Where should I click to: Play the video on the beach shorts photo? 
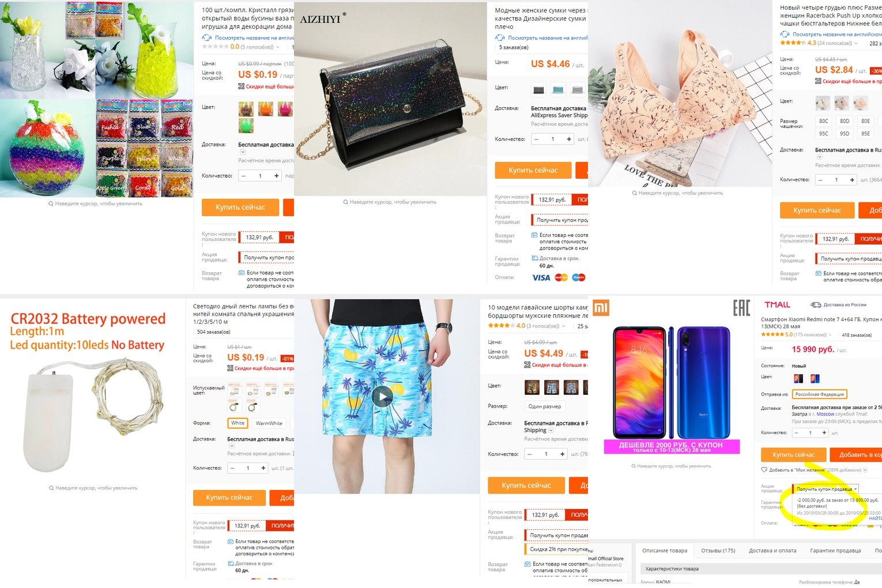coord(383,396)
